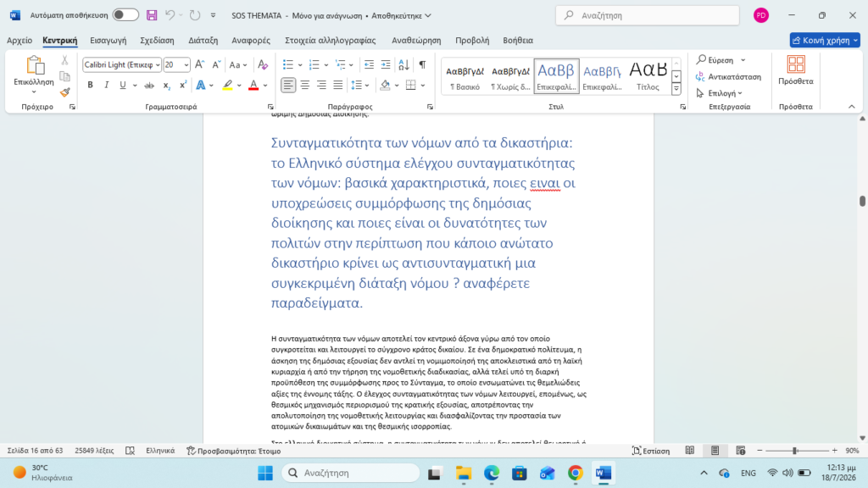Switch to the Αναθεώρηση tab
Viewport: 868px width, 488px height.
[416, 41]
